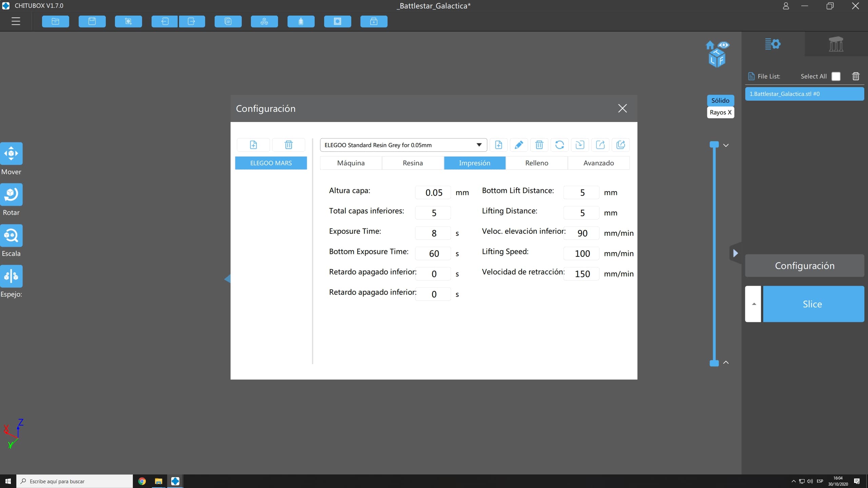The height and width of the screenshot is (488, 868).
Task: Click the pencil edit profile icon
Action: coord(519,145)
